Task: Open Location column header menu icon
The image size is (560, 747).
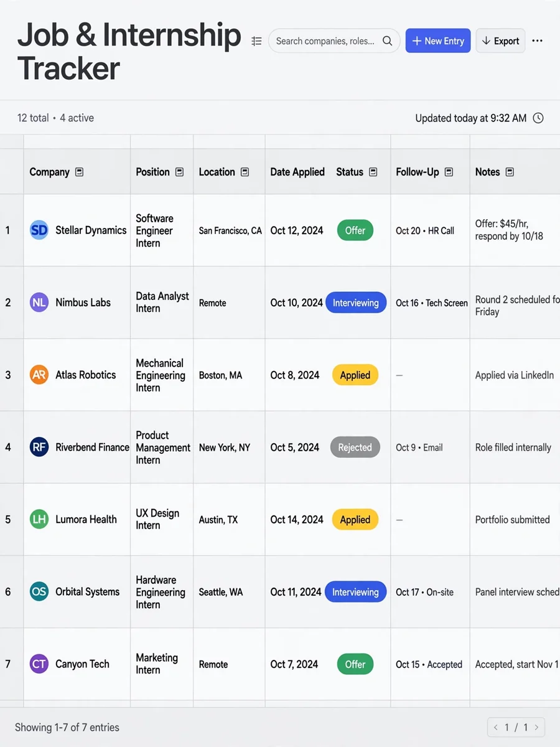Action: (245, 172)
